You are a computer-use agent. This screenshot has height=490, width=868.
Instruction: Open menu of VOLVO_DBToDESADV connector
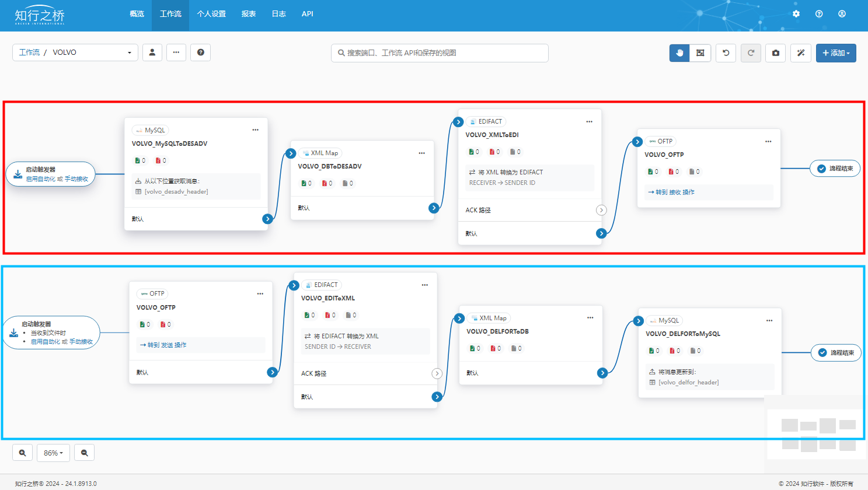pos(421,153)
